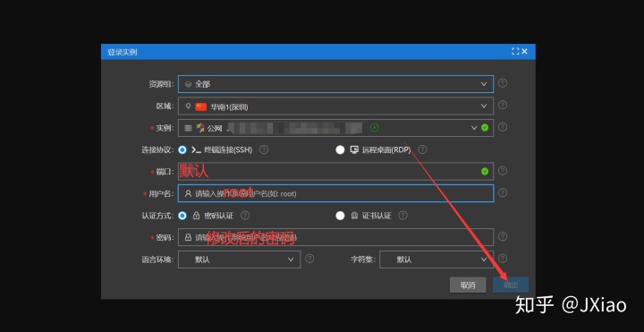Click help icon beside 证书认证 option
This screenshot has width=644, height=332.
(x=402, y=216)
